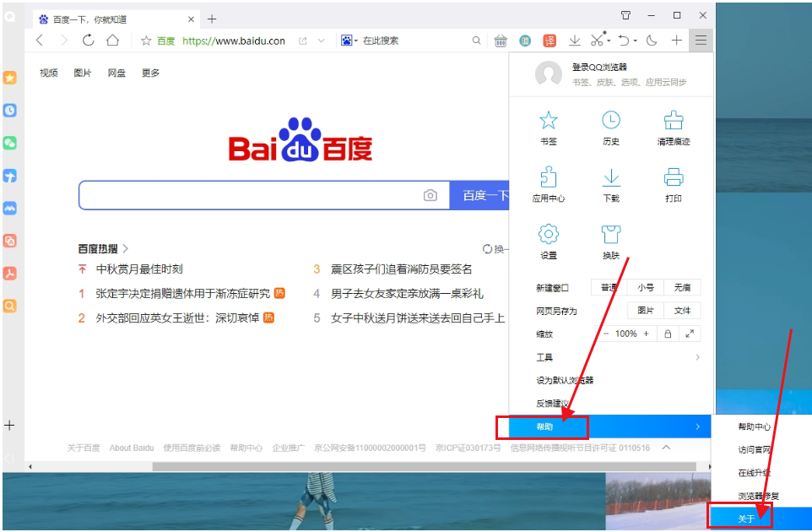Click the search magnifier icon
Screen dimensions: 812x532
(x=476, y=41)
